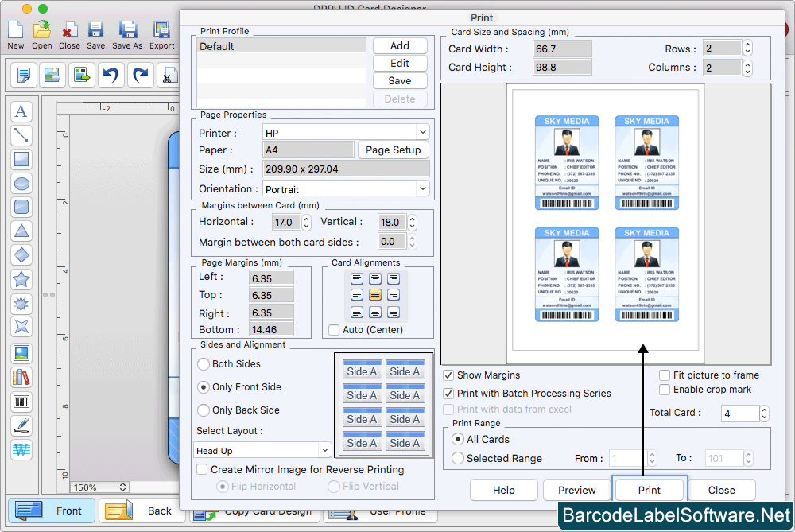Click the Redo arrow icon
Viewport: 795px width, 532px height.
coord(141,75)
